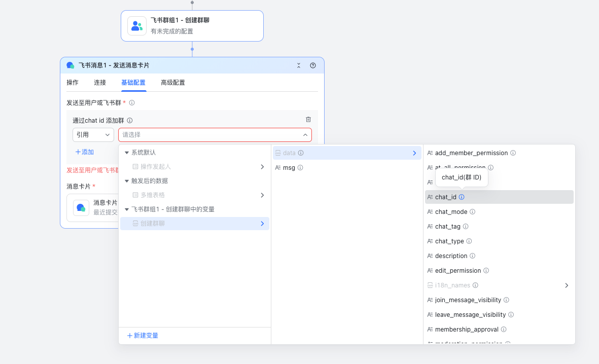Viewport: 599px width, 364px height.
Task: Collapse the 系统默认 group
Action: point(127,153)
